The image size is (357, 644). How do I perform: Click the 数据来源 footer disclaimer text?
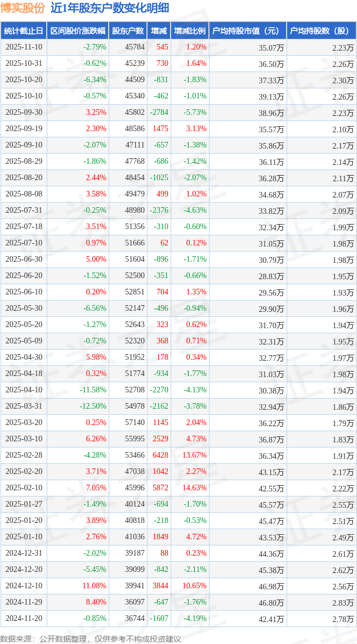click(x=91, y=638)
